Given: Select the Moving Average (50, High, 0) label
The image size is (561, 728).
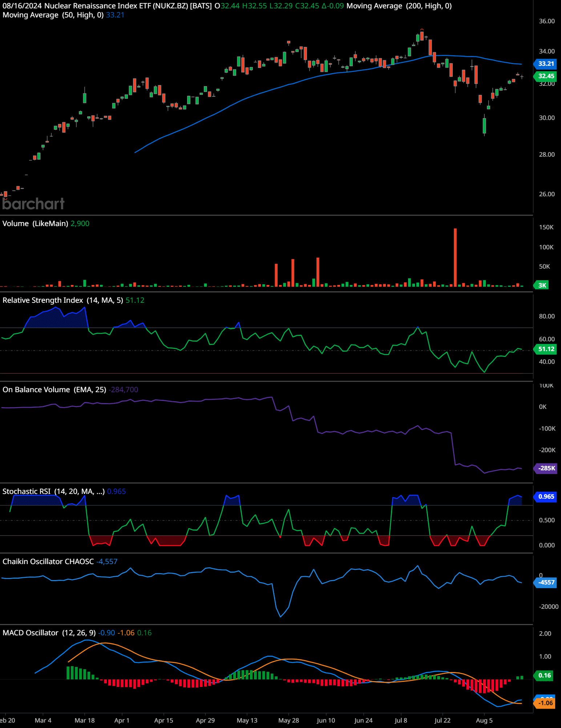Looking at the screenshot, I should click(x=53, y=15).
